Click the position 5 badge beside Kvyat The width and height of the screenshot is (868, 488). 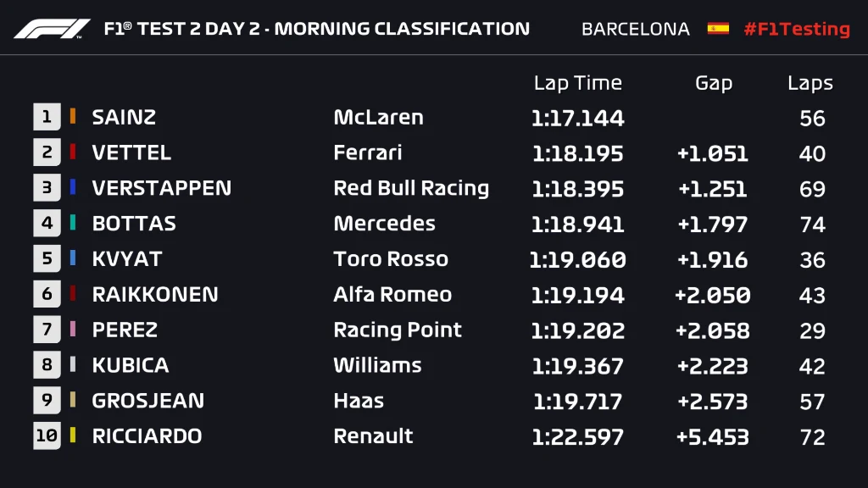coord(47,258)
